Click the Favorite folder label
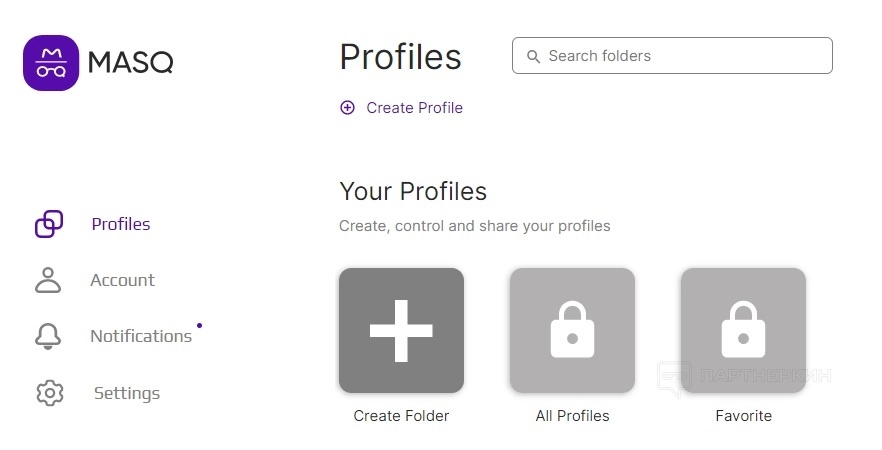Image resolution: width=882 pixels, height=450 pixels. (743, 416)
